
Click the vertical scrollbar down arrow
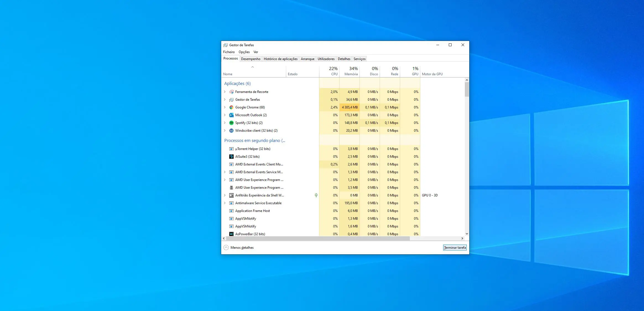coord(467,234)
